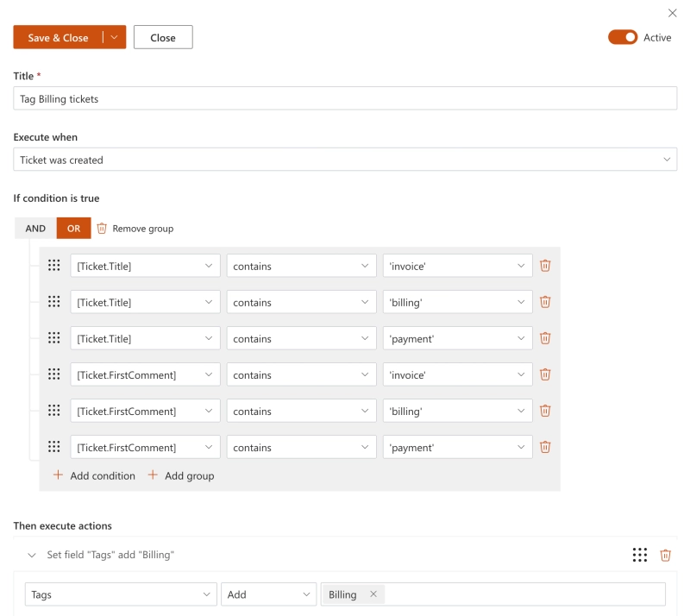This screenshot has height=616, width=690.
Task: Grab drag handle of FirstComment 'invoice' row
Action: coord(53,374)
